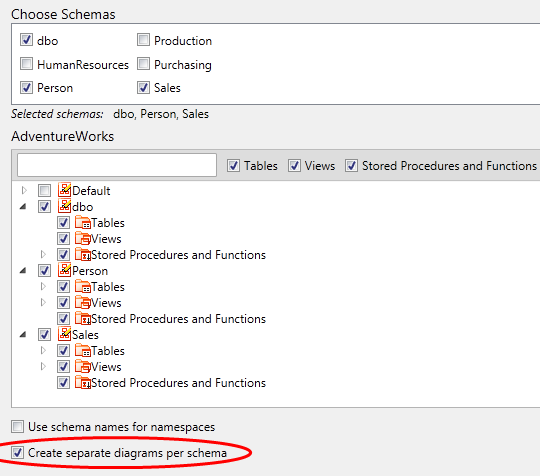Click the dbo schema icon in tree
Screen dimensions: 540x476
pyautogui.click(x=64, y=206)
